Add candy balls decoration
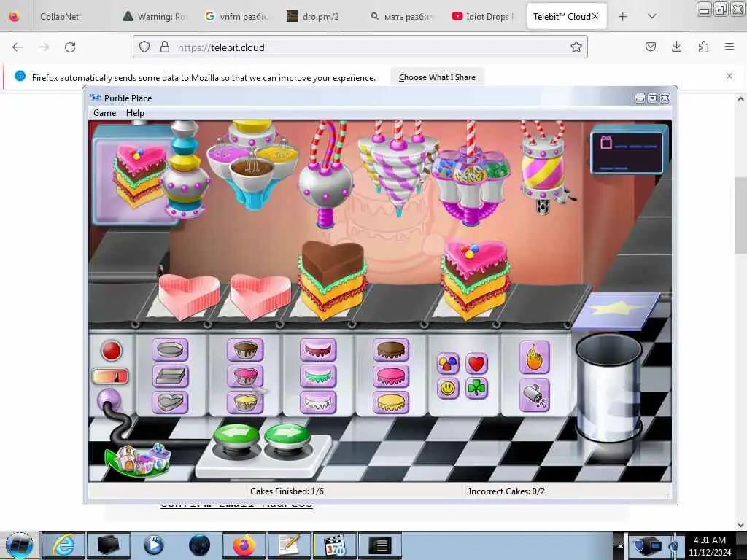The width and height of the screenshot is (747, 560). 448,363
